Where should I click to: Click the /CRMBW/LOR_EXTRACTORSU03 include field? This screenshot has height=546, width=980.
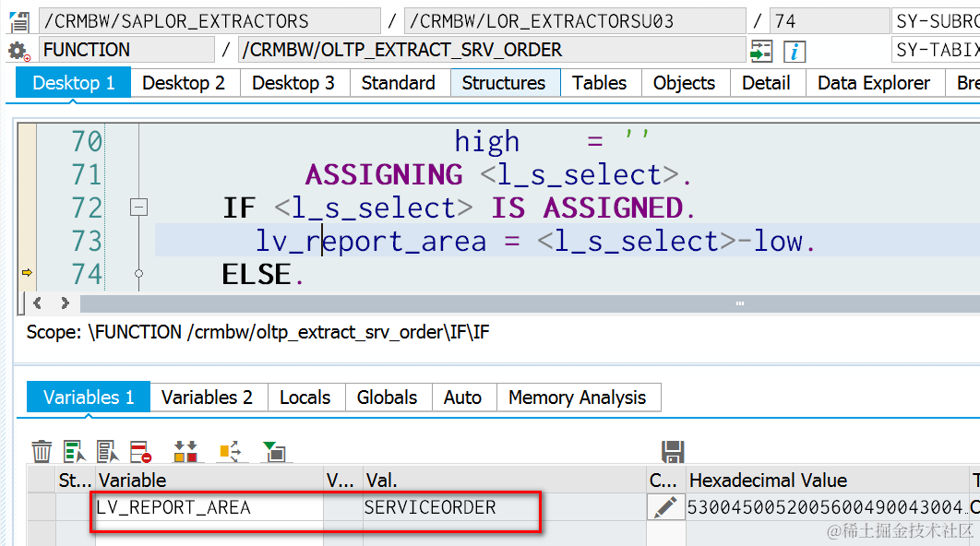(575, 21)
